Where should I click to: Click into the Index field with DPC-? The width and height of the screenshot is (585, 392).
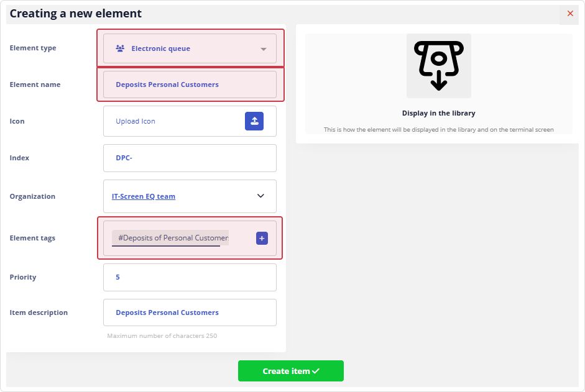(x=190, y=158)
